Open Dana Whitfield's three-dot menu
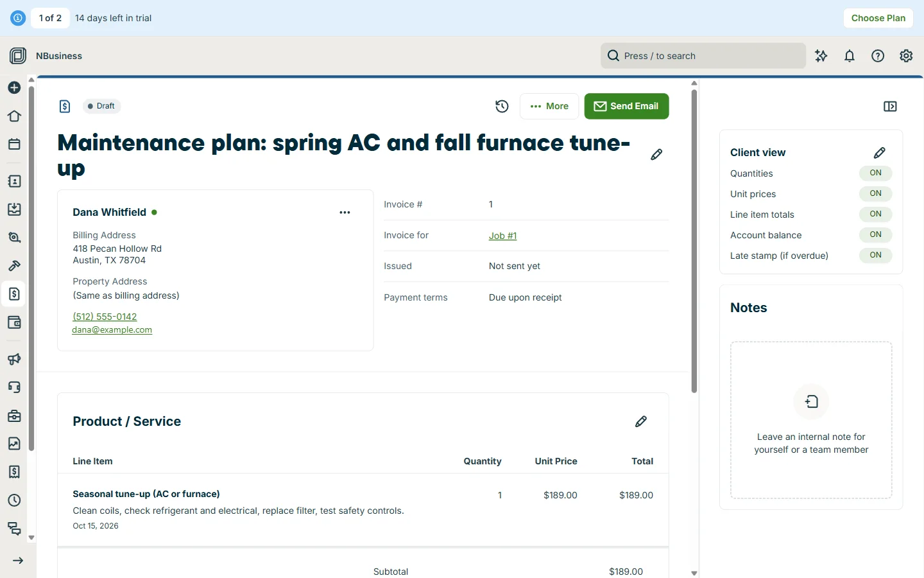 pyautogui.click(x=345, y=213)
